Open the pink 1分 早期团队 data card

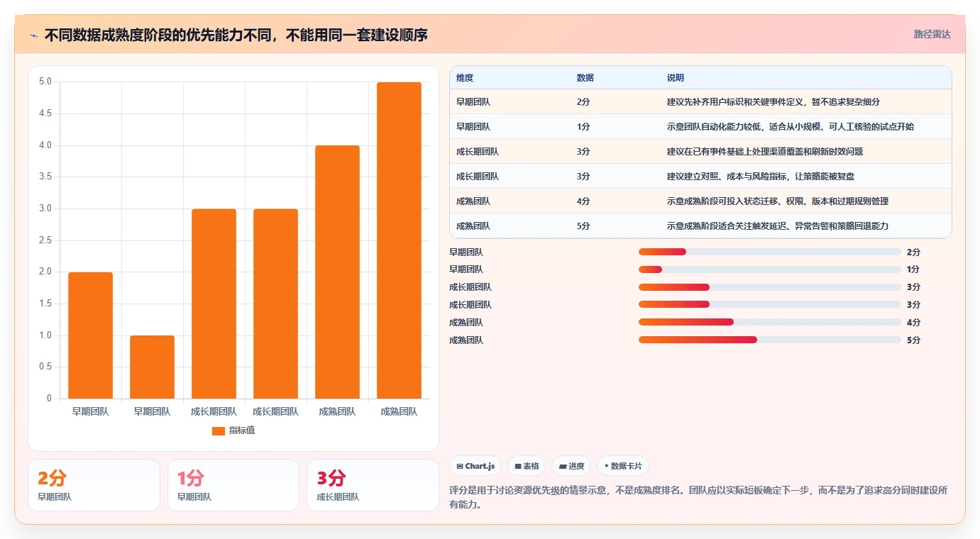click(x=233, y=485)
